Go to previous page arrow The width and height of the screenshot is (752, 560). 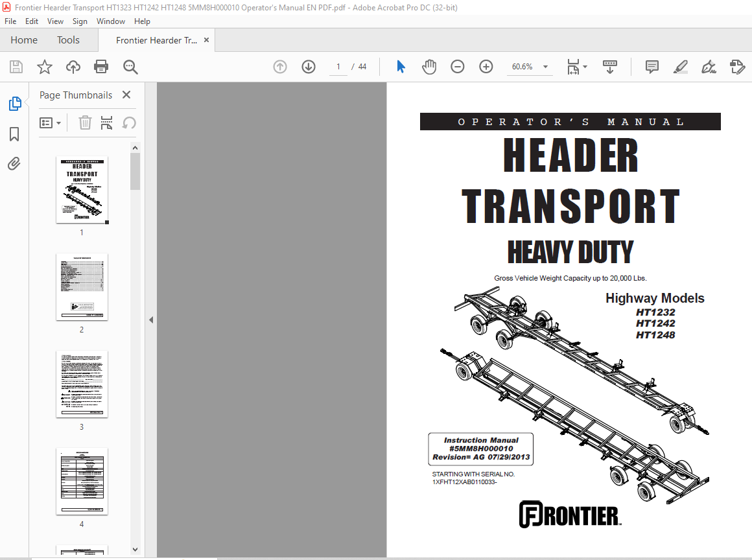280,67
